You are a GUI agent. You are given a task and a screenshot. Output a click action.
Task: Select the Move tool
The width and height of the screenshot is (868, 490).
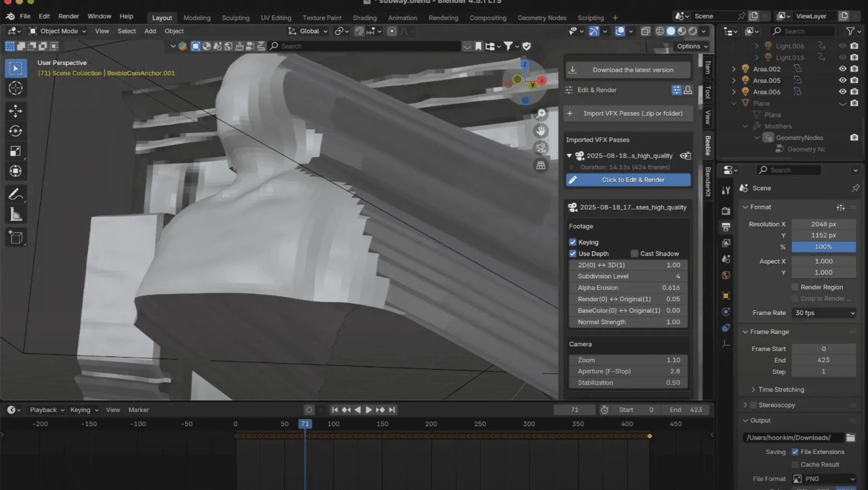[x=16, y=111]
